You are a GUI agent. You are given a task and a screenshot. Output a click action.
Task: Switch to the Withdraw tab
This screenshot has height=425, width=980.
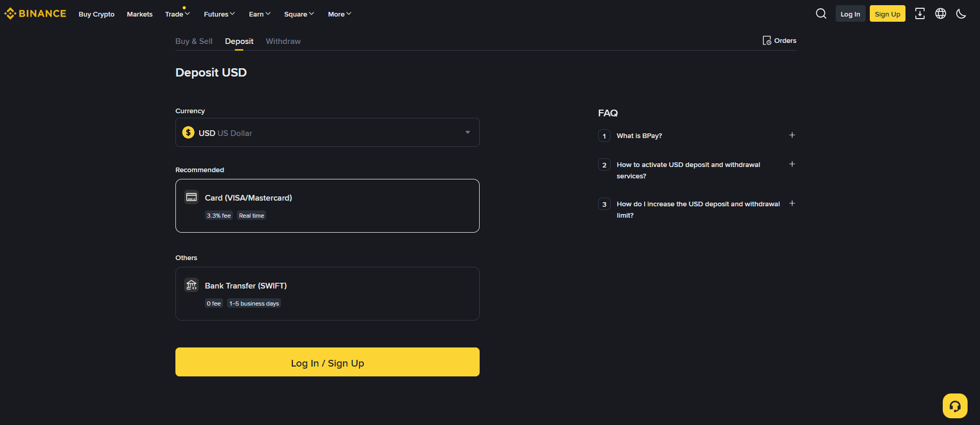tap(283, 41)
